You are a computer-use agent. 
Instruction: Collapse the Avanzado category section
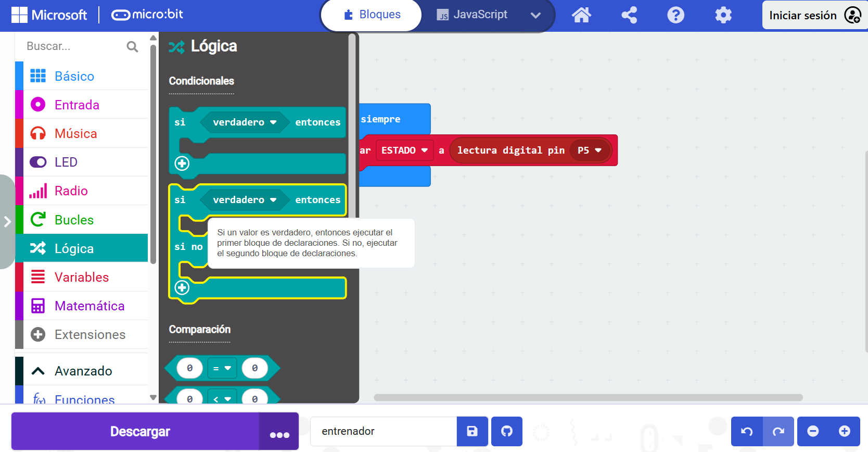(x=82, y=371)
